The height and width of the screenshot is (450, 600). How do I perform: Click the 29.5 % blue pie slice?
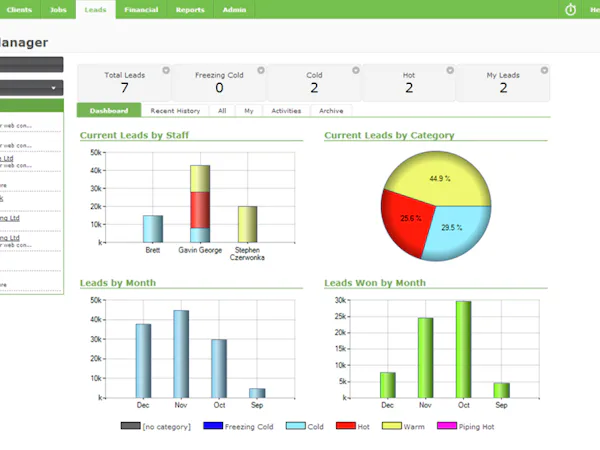(x=453, y=230)
